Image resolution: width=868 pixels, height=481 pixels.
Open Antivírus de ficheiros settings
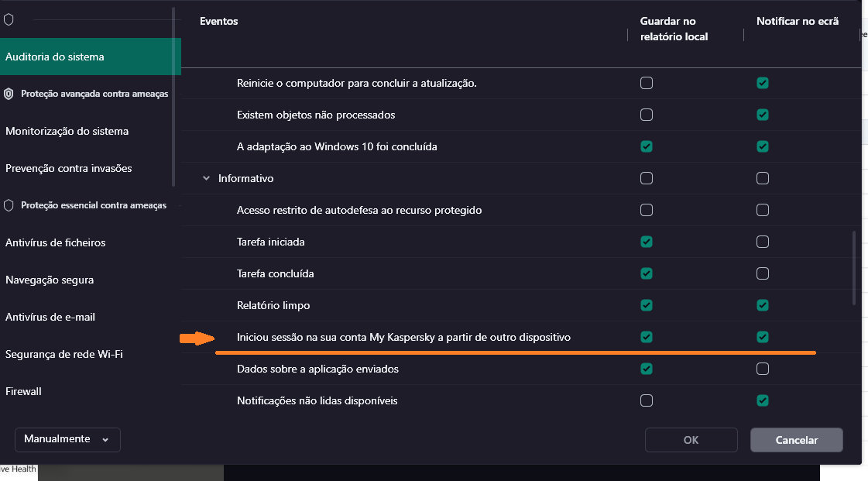tap(56, 242)
